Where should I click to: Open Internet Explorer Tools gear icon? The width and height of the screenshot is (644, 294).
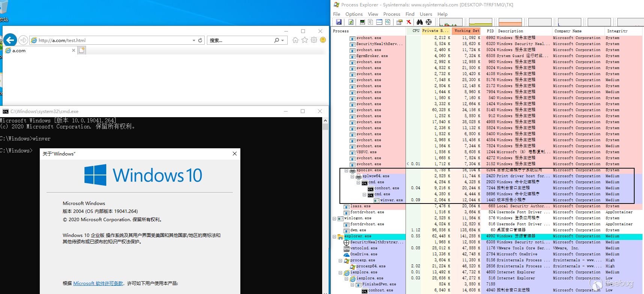pyautogui.click(x=314, y=40)
